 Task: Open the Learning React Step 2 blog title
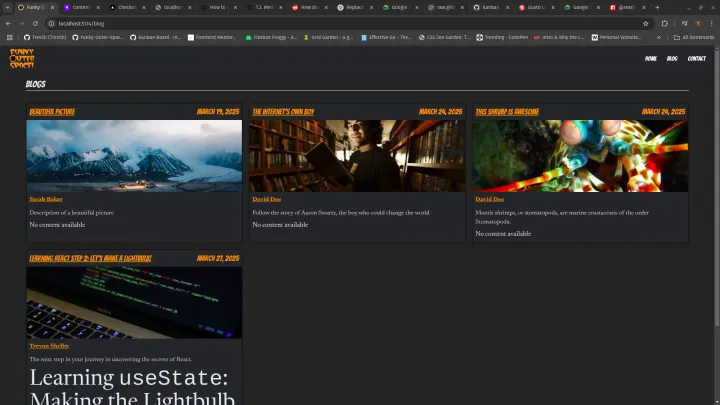90,258
